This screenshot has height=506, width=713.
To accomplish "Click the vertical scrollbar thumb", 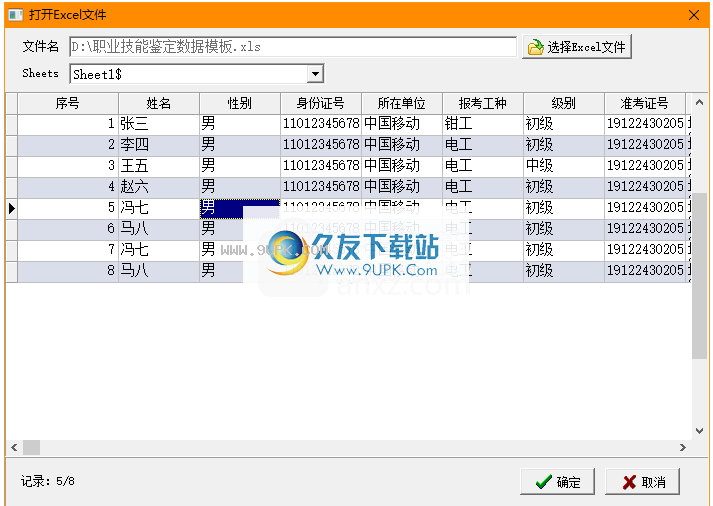I will (699, 276).
